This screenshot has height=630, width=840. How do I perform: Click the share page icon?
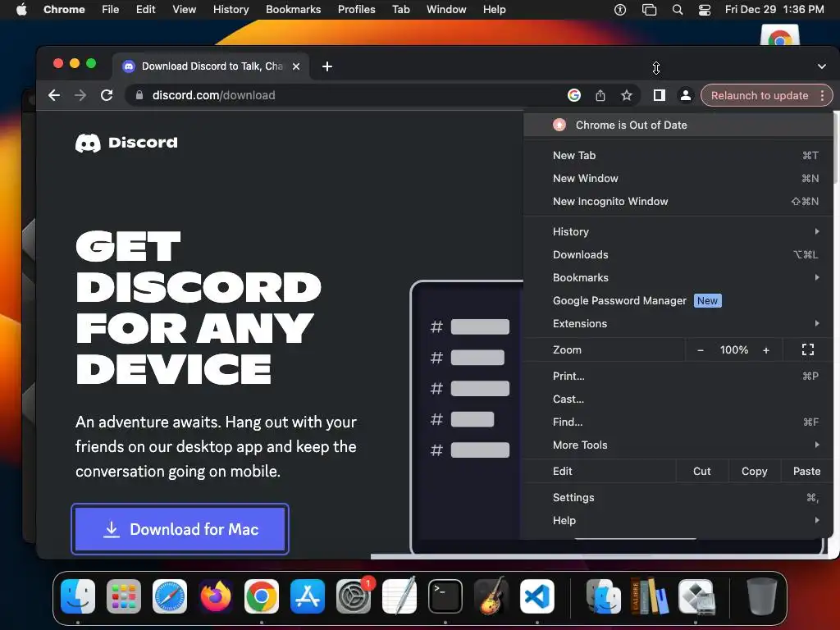[600, 95]
